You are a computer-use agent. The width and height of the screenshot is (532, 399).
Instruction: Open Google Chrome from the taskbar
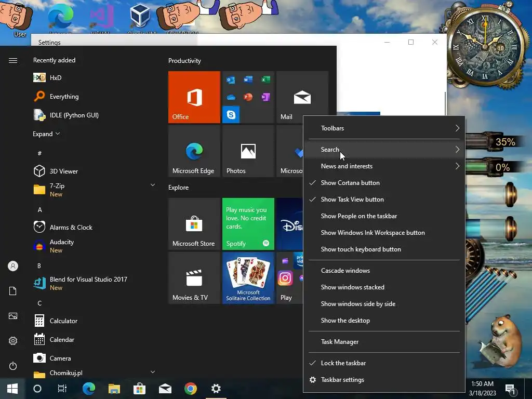tap(191, 389)
